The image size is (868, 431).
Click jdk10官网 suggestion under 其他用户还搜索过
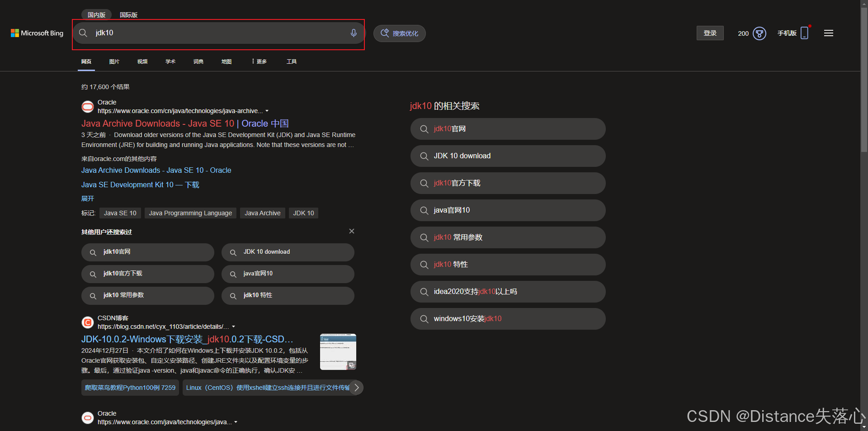pos(148,252)
